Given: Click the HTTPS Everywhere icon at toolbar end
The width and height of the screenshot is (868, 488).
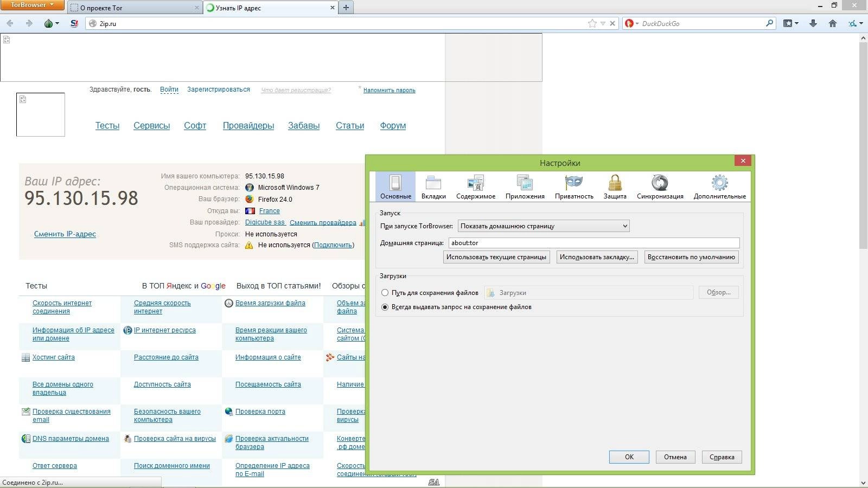Looking at the screenshot, I should (x=855, y=23).
